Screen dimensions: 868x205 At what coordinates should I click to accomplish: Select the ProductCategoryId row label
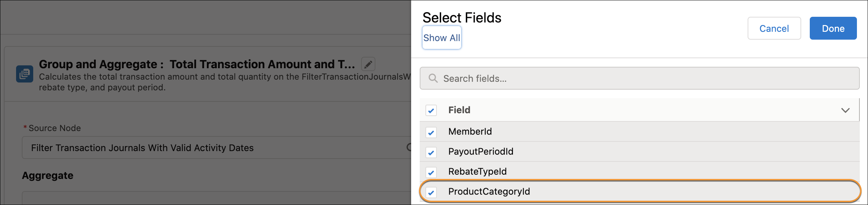[489, 191]
